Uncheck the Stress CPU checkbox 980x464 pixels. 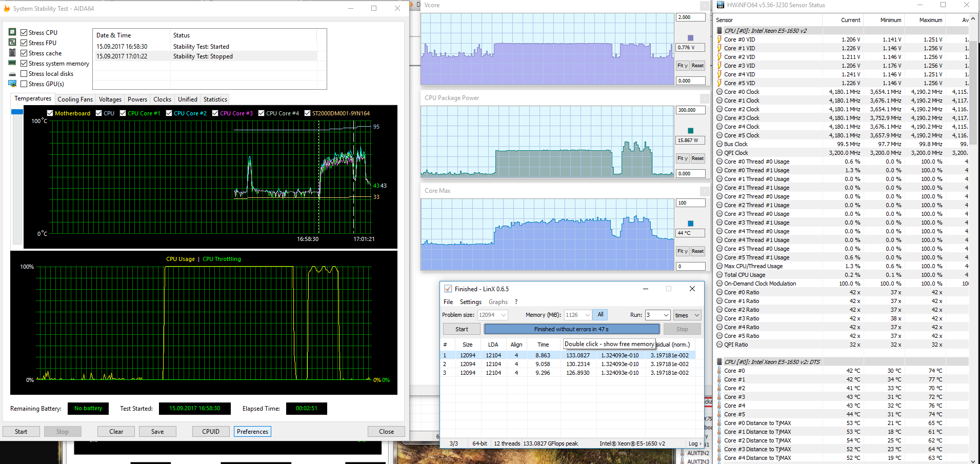tap(24, 32)
